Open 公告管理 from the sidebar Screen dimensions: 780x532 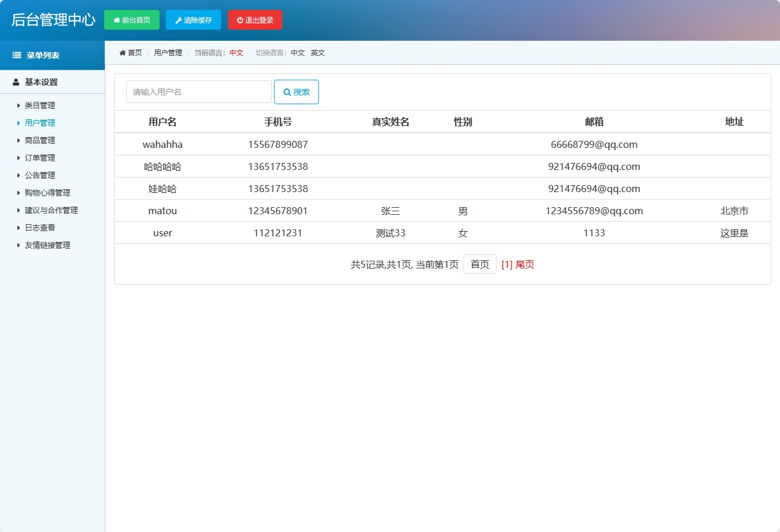coord(39,175)
